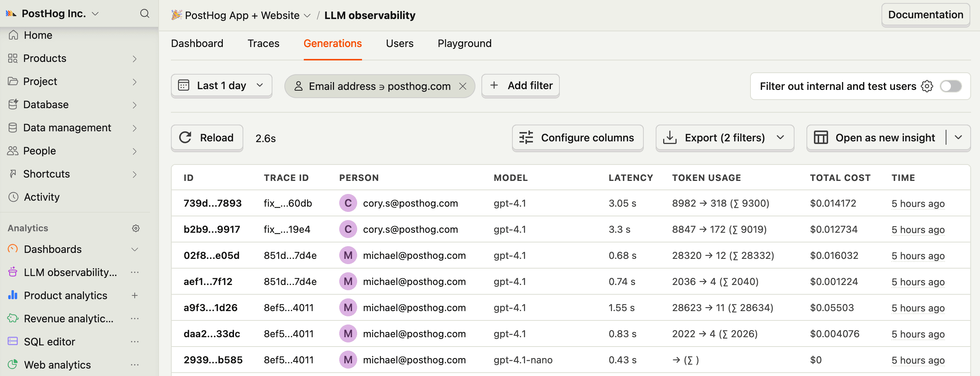Click the Shortcuts icon in sidebar
This screenshot has width=980, height=376.
coord(13,174)
